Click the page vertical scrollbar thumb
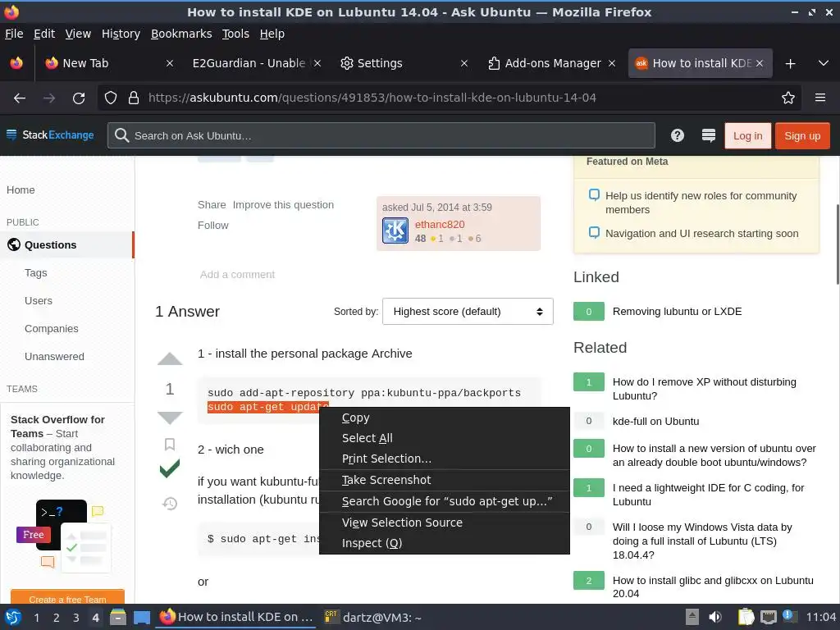Viewport: 840px width, 630px height. pos(838,244)
